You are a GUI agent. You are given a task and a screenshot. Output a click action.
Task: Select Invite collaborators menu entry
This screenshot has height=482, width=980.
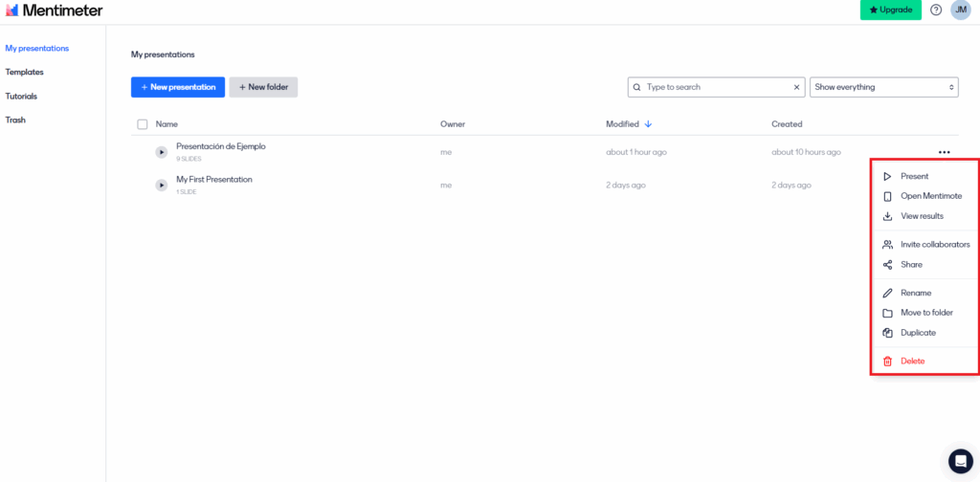(x=934, y=245)
